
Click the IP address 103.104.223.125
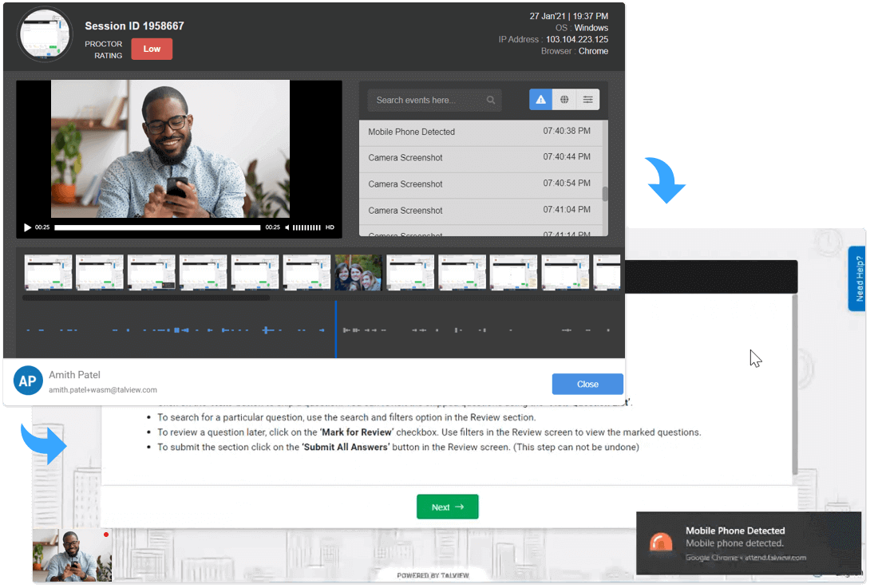[577, 39]
